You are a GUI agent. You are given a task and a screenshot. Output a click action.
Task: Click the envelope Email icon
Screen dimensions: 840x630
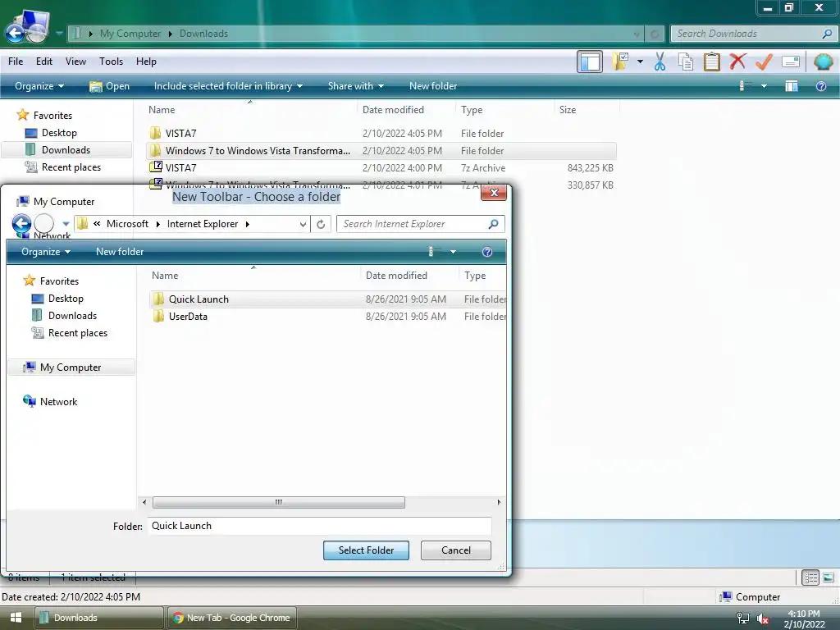tap(791, 62)
